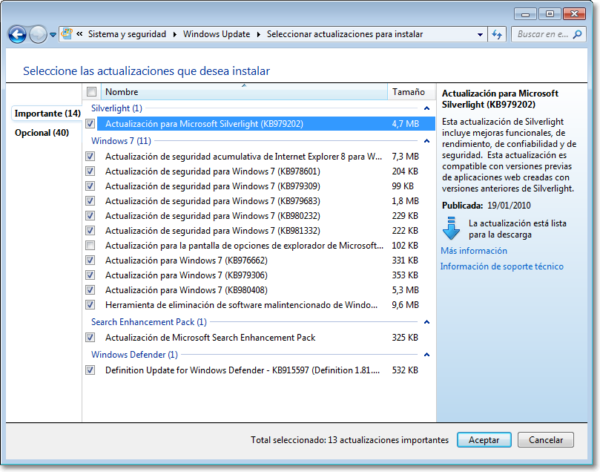
Task: Expand the address bar history dropdown
Action: [x=480, y=34]
